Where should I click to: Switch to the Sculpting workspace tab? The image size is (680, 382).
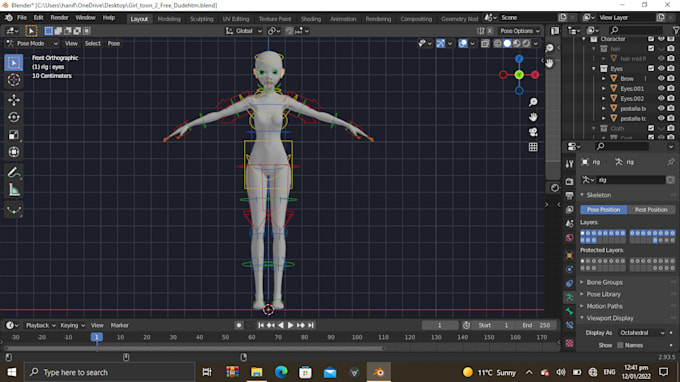click(x=201, y=19)
